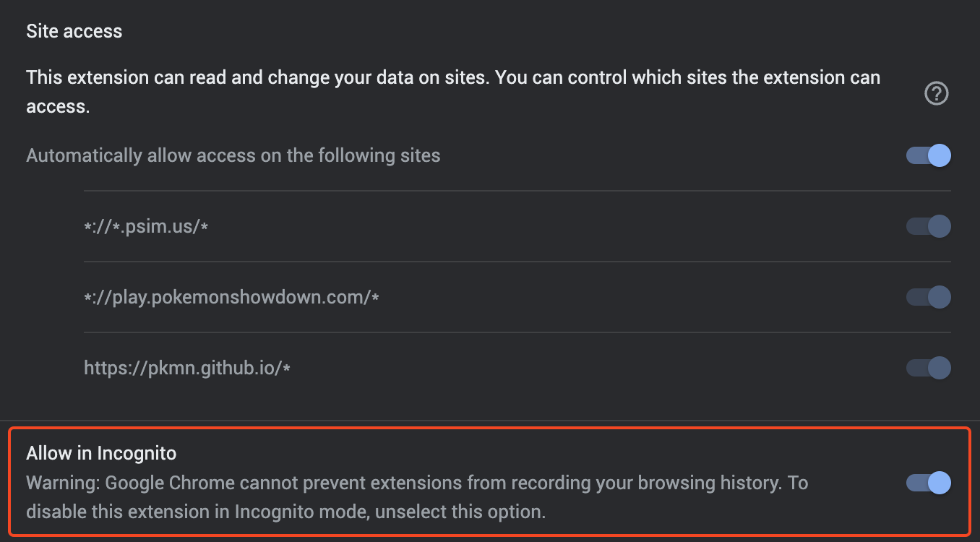Disable site access for *.psim.us
This screenshot has width=980, height=542.
click(x=929, y=226)
